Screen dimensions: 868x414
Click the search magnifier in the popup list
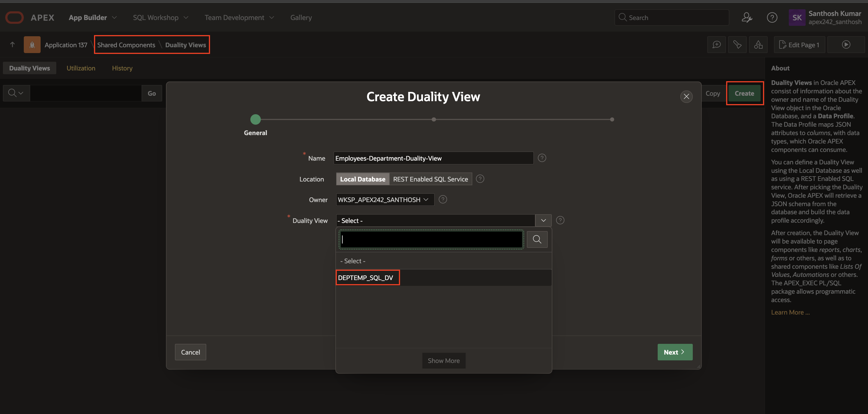[537, 239]
